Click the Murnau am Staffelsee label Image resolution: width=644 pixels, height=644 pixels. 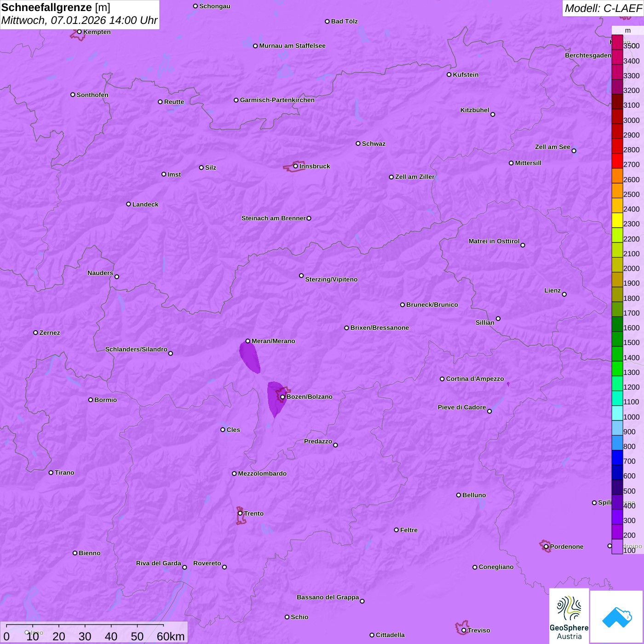coord(292,46)
